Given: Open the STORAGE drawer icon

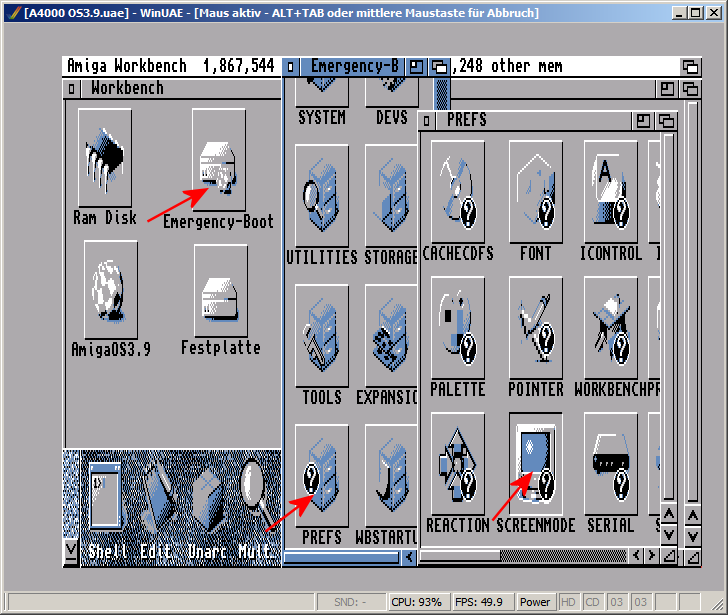Looking at the screenshot, I should (x=391, y=195).
